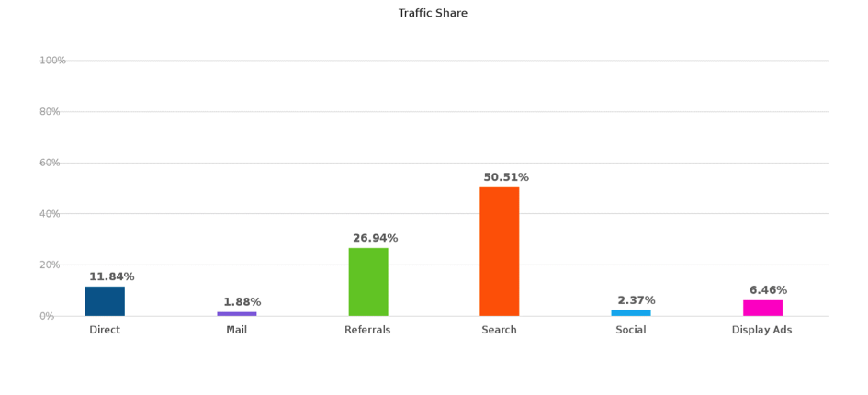The height and width of the screenshot is (395, 868).
Task: Click the 26.94% value label
Action: click(375, 238)
